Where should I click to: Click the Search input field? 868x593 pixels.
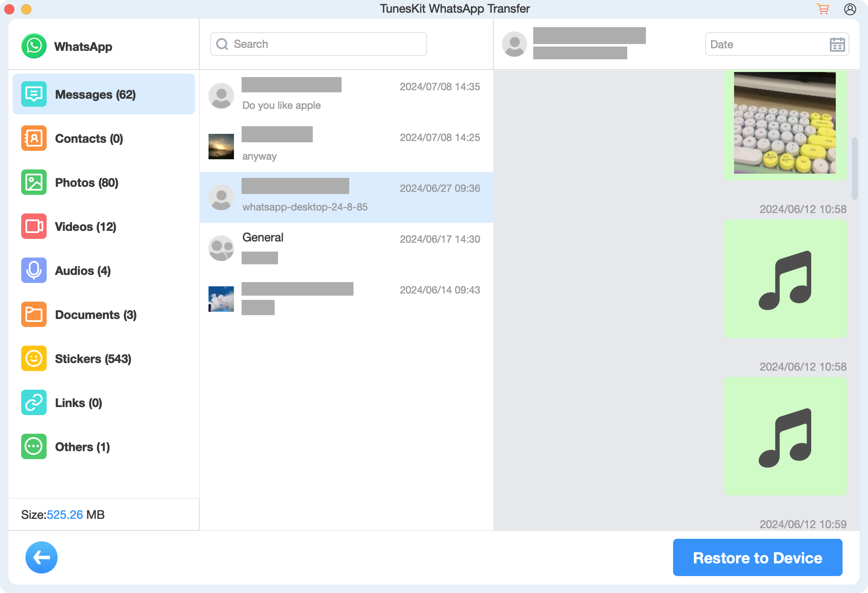tap(319, 44)
